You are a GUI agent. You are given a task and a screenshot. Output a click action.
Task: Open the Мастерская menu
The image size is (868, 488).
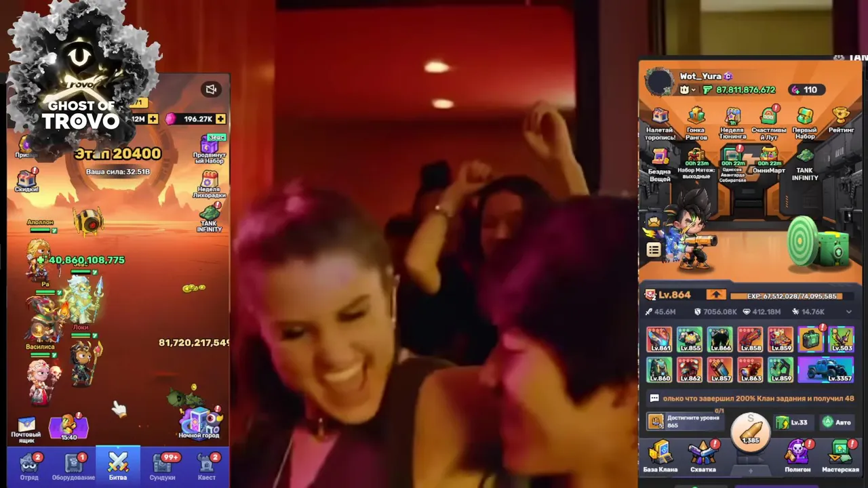point(840,456)
